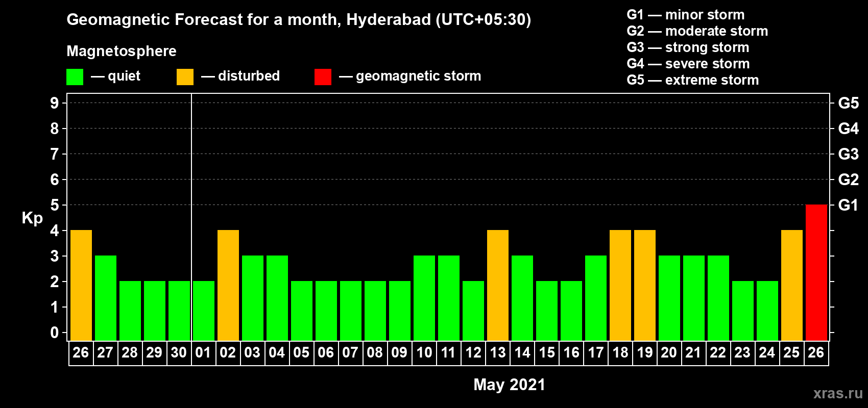Click the '— quiet' legend label
The image size is (868, 408).
(115, 76)
